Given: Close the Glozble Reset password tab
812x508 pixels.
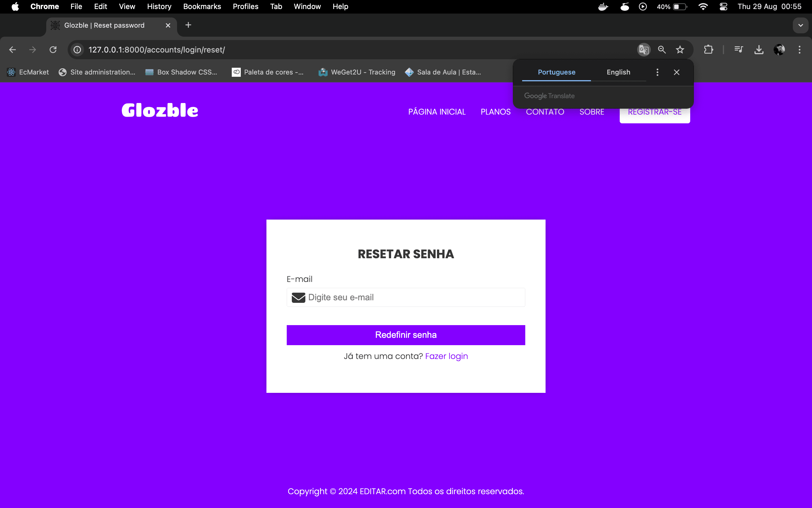Looking at the screenshot, I should [x=168, y=25].
